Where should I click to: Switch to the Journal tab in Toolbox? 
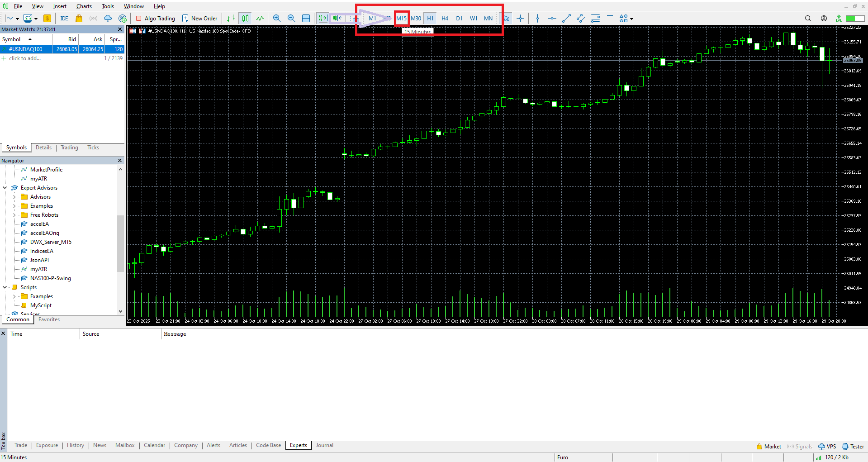pos(324,445)
